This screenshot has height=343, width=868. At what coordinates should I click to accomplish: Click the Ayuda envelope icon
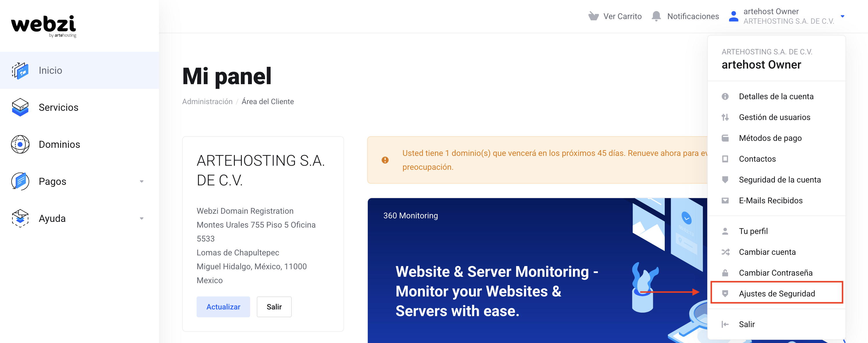coord(20,218)
